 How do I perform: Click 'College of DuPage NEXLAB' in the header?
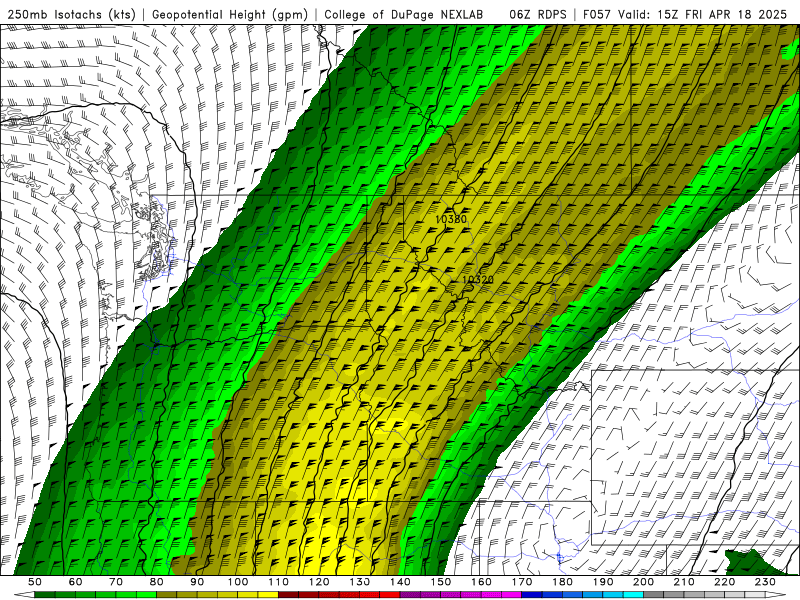click(x=404, y=15)
